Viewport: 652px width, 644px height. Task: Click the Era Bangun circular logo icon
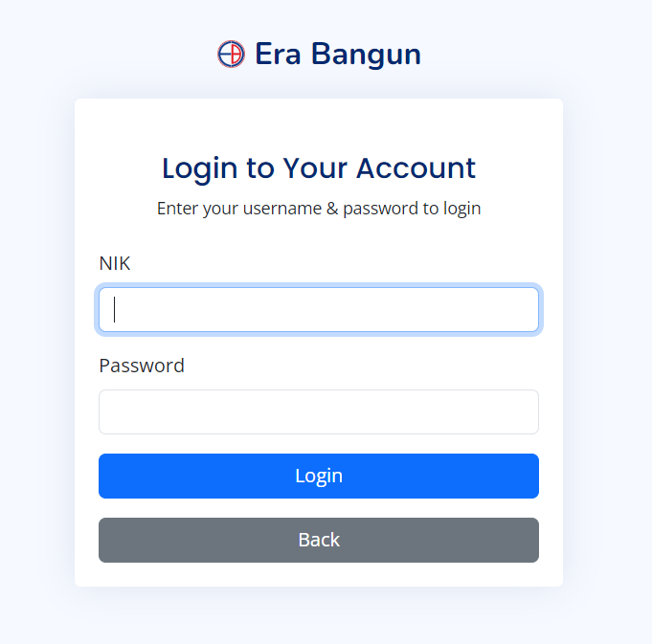(231, 54)
